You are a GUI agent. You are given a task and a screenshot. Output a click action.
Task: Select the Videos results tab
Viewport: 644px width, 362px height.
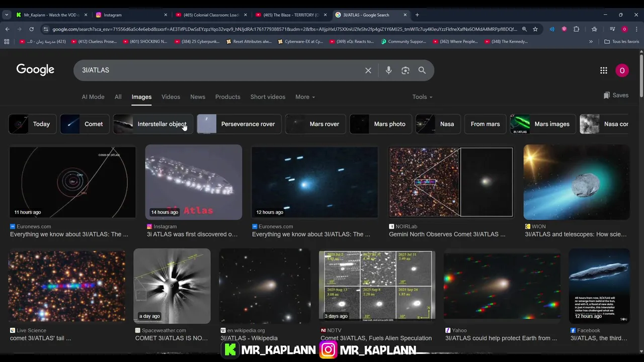coord(171,97)
